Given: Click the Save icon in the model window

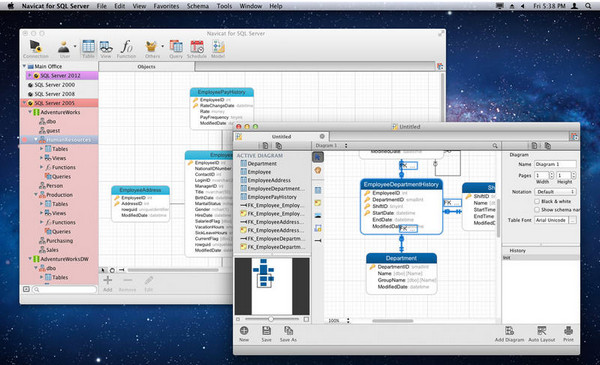Looking at the screenshot, I should (266, 334).
